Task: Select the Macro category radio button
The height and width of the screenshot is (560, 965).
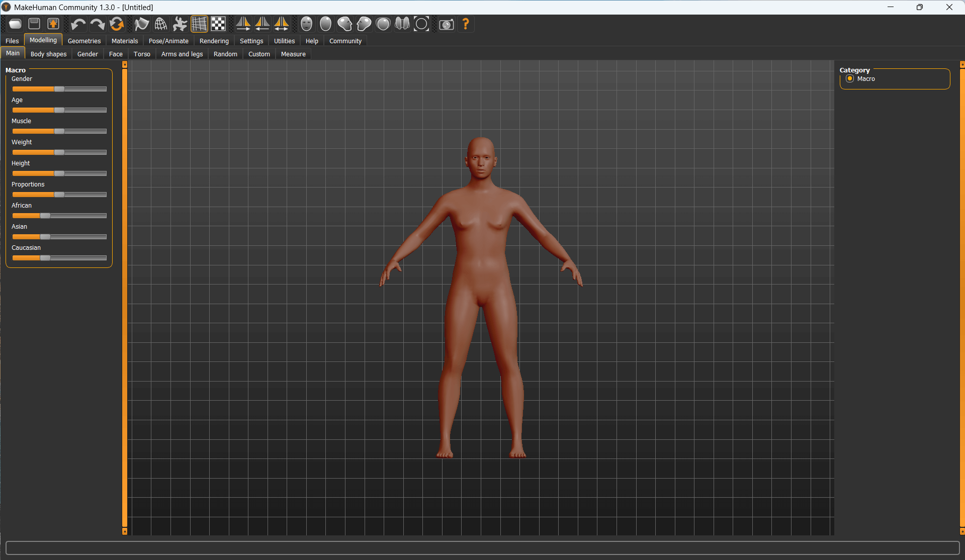Action: [850, 79]
